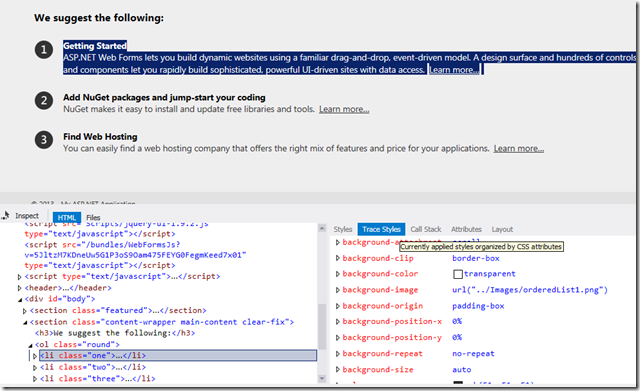Select the h3 We suggest the following row
The image size is (640, 391).
(115, 333)
